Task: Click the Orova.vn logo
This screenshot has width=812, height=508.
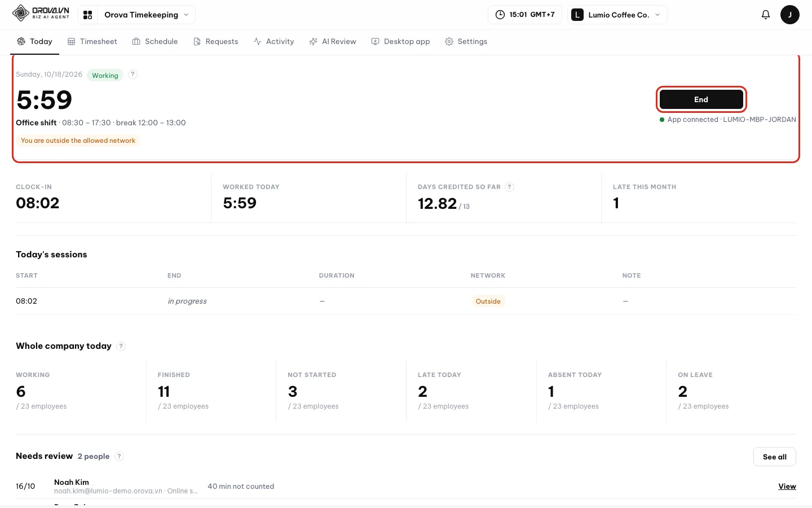Action: 41,13
